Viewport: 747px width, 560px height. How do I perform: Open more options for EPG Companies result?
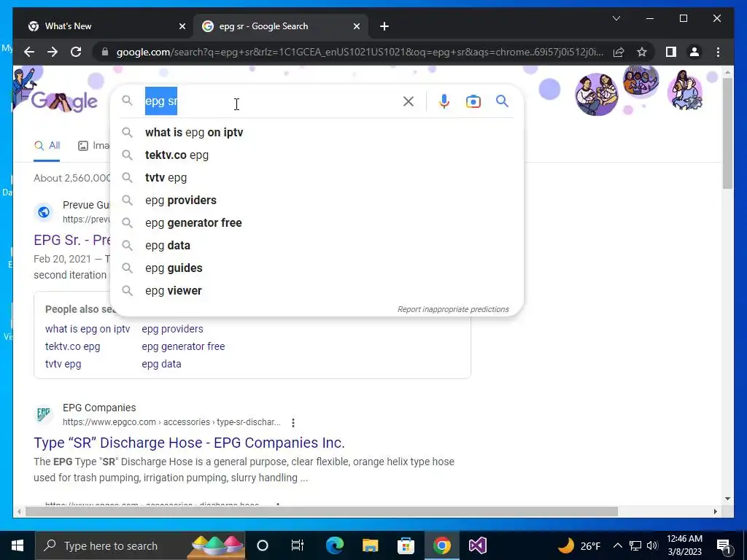293,422
